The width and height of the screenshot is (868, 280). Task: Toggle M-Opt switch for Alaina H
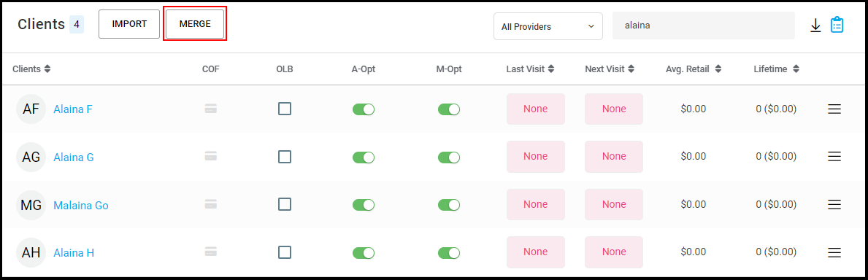[x=449, y=253]
